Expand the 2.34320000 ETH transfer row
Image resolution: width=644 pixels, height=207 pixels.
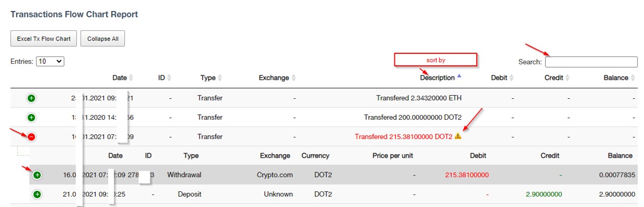(31, 98)
